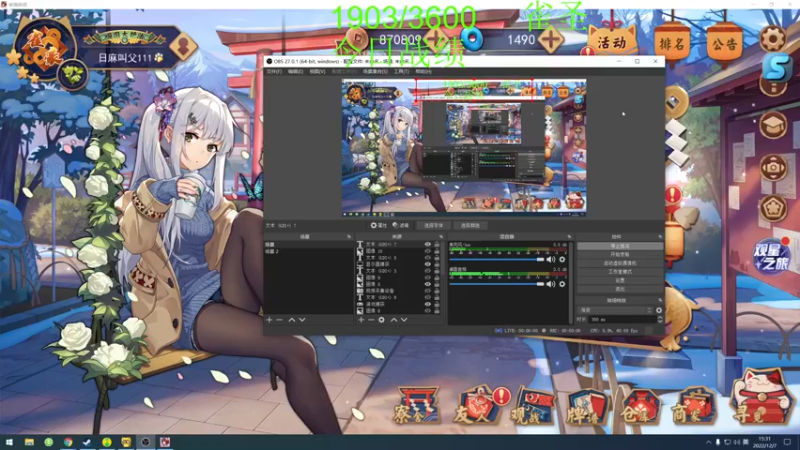800x450 pixels.
Task: Open the 场景集合(S) menu
Action: (x=375, y=71)
